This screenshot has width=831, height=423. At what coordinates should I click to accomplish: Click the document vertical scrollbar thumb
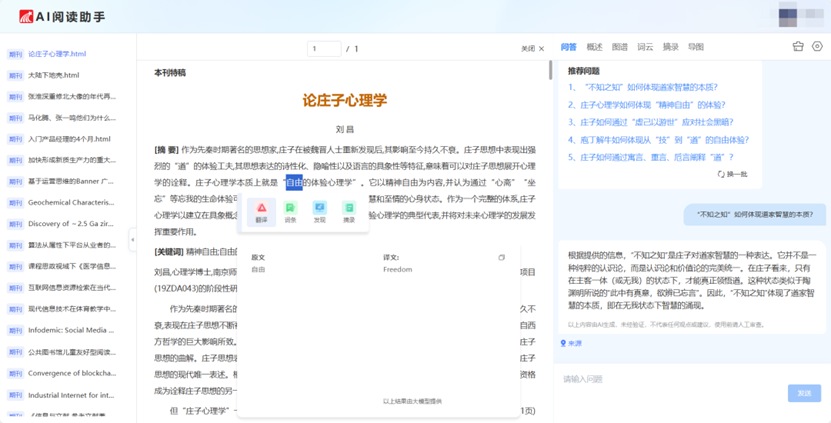tap(550, 70)
